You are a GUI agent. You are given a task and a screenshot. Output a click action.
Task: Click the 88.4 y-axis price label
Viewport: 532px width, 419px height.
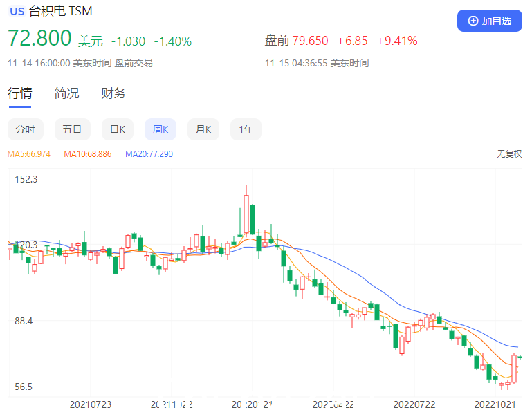coord(24,321)
